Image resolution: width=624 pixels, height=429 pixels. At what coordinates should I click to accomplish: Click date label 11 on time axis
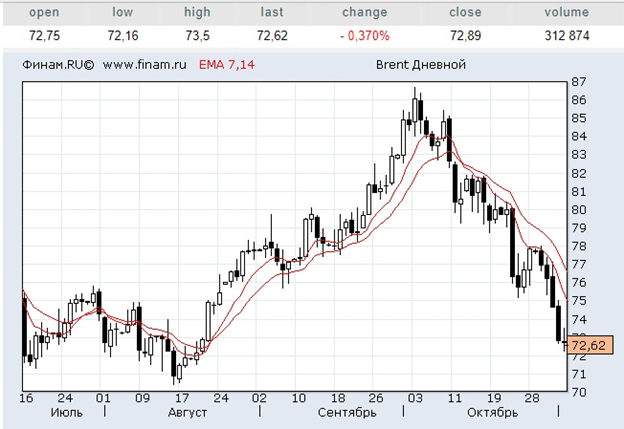coord(454,398)
